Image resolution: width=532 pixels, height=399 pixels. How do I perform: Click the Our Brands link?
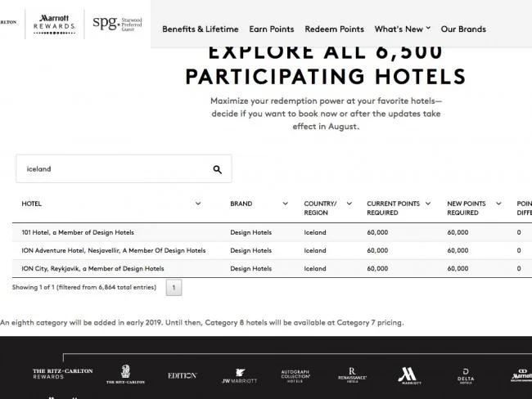point(463,29)
